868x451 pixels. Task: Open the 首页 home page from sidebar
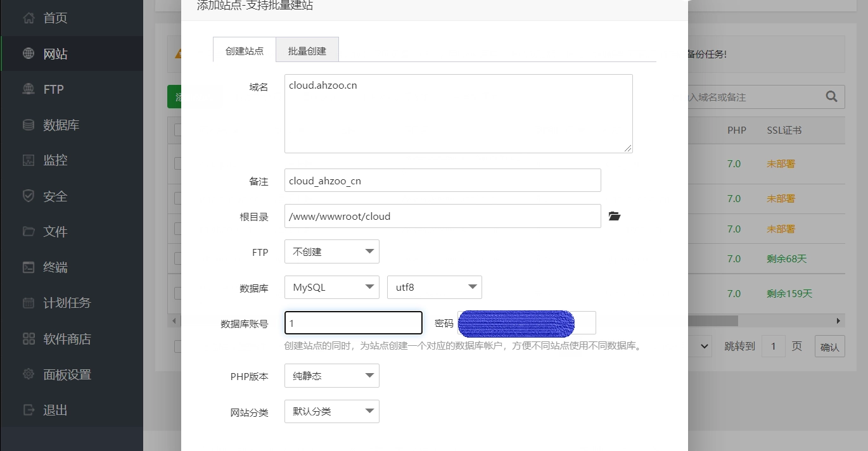click(55, 18)
